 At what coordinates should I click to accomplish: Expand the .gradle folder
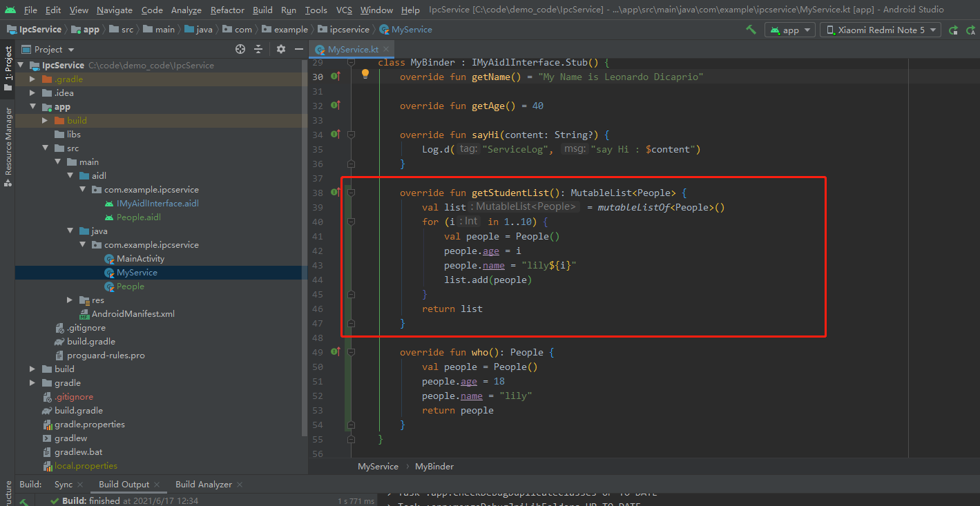(x=32, y=79)
